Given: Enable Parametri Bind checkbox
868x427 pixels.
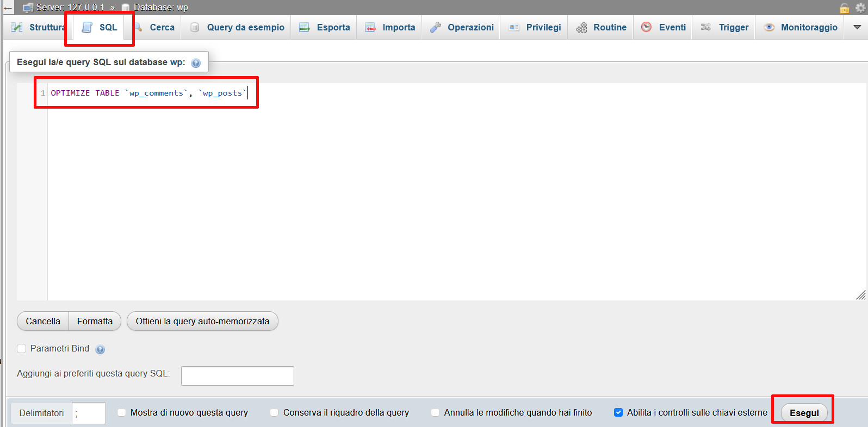Looking at the screenshot, I should click(x=22, y=349).
